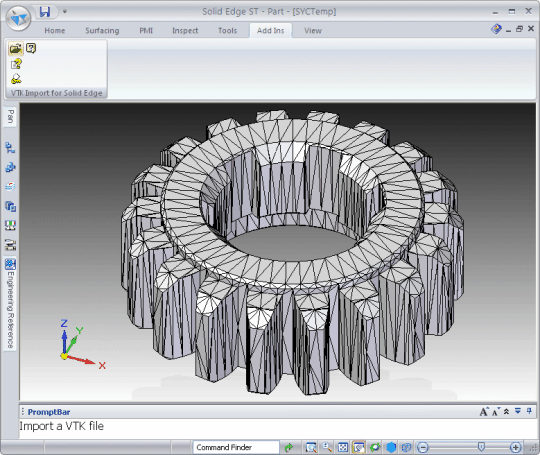The height and width of the screenshot is (455, 540).
Task: Click the second blue stacked side icon
Action: [10, 206]
